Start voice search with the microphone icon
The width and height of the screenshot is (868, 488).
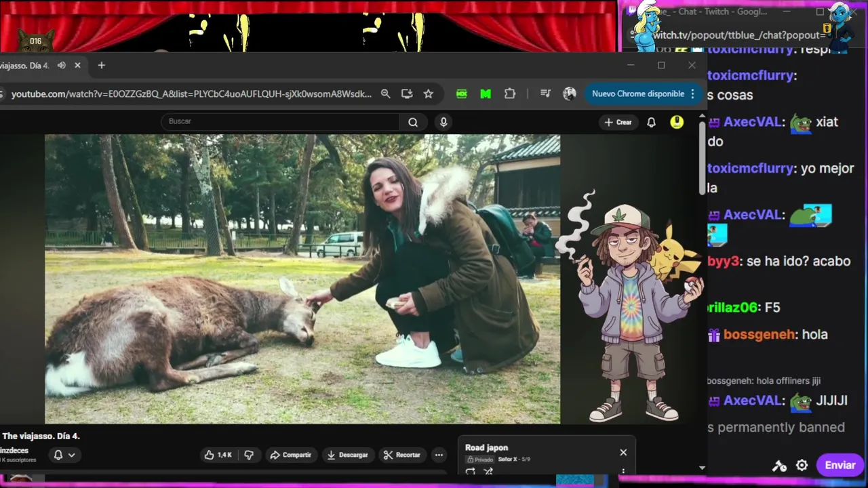(x=443, y=122)
